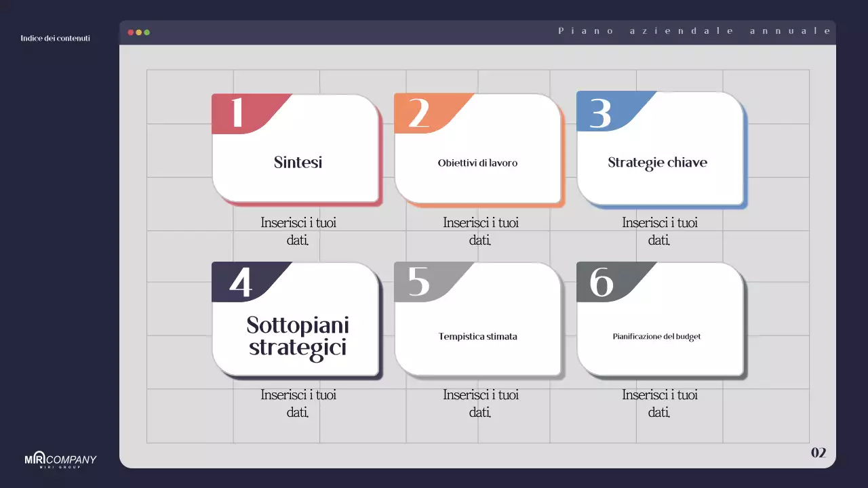
Task: Select the orange badge 2 on Obiettivi card
Action: [419, 113]
